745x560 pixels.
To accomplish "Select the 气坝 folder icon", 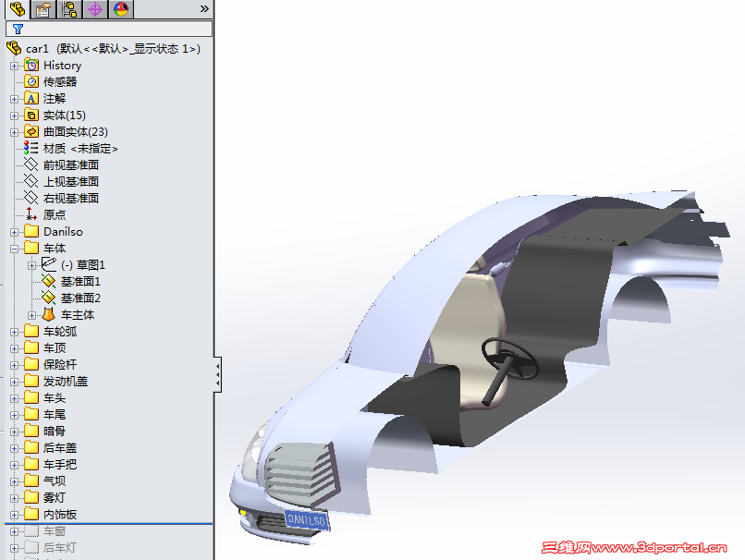I will pos(31,481).
